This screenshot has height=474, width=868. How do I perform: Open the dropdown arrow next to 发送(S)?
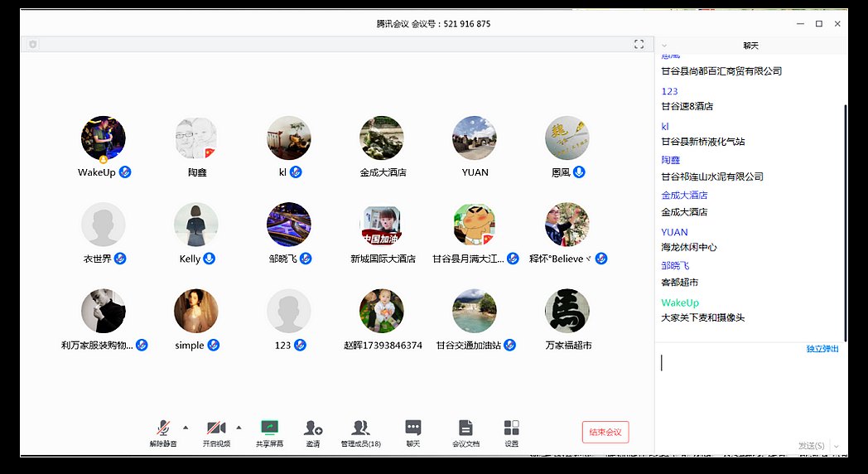pos(837,446)
